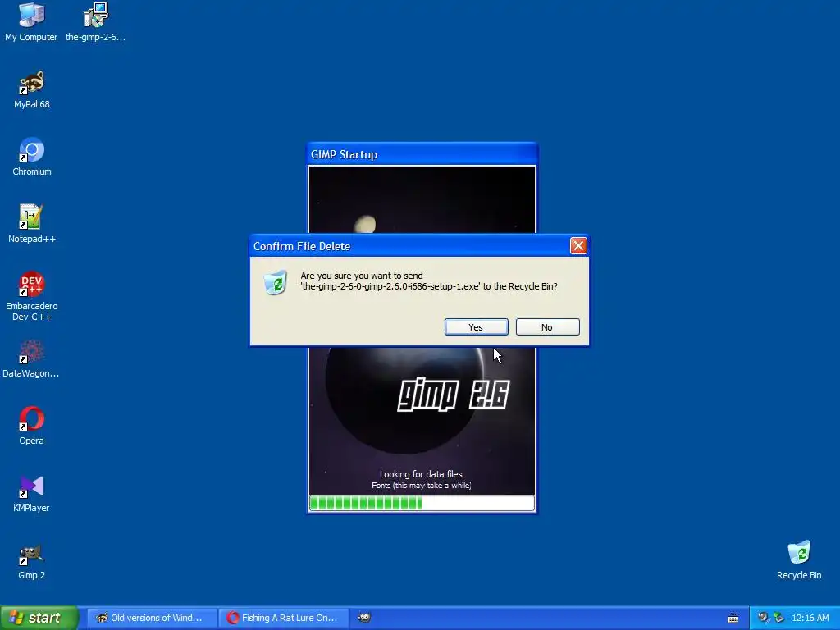Click the file name 'the-gimp-2-6-0-gimp-2.6.0-i686-setup-1.exe' text
The image size is (840, 630).
[390, 286]
